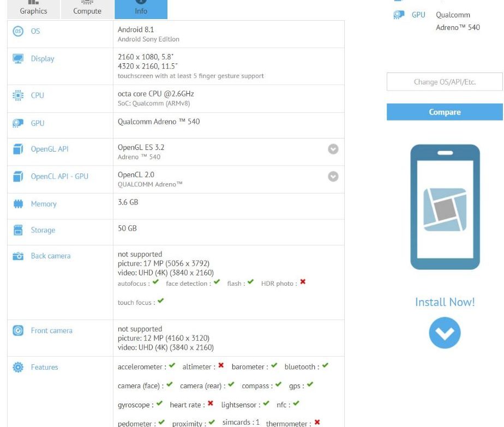Expand the OpenGL ES 3.2 details

coord(333,149)
